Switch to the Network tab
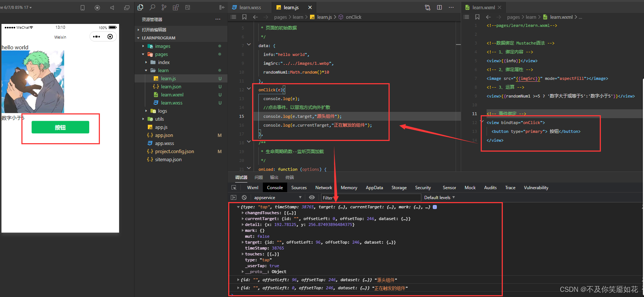 point(324,188)
